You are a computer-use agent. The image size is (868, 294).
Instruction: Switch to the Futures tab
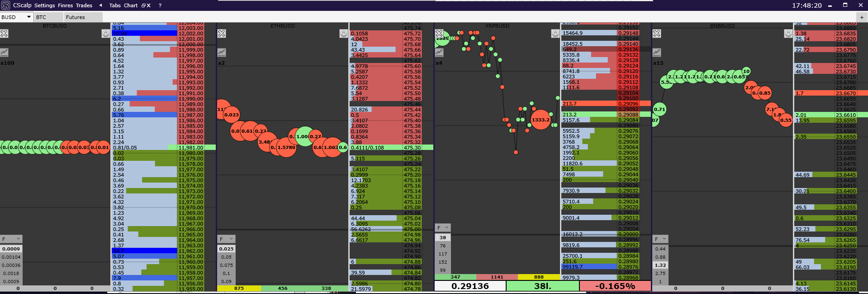[83, 17]
